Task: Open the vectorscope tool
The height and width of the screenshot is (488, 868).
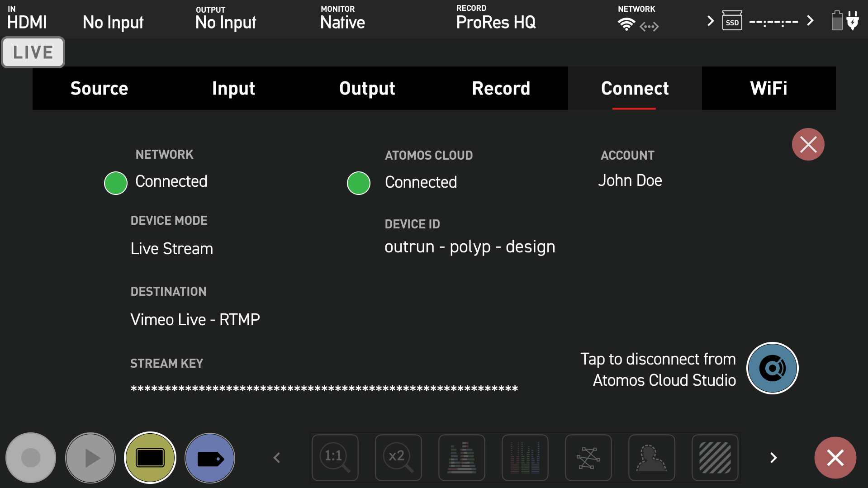Action: pos(588,458)
